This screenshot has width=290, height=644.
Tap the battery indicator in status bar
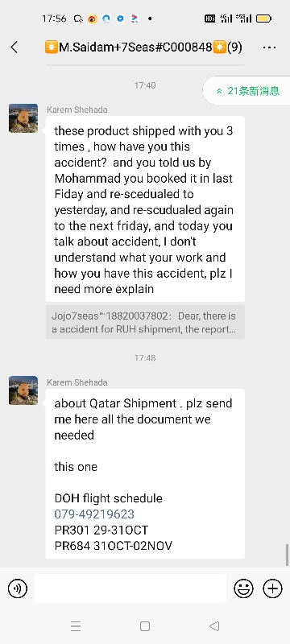(263, 19)
